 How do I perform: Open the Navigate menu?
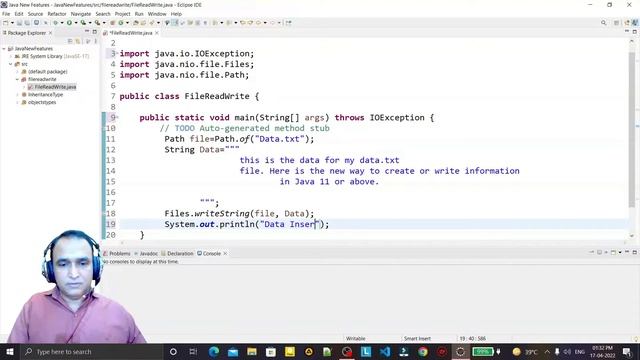coord(81,14)
